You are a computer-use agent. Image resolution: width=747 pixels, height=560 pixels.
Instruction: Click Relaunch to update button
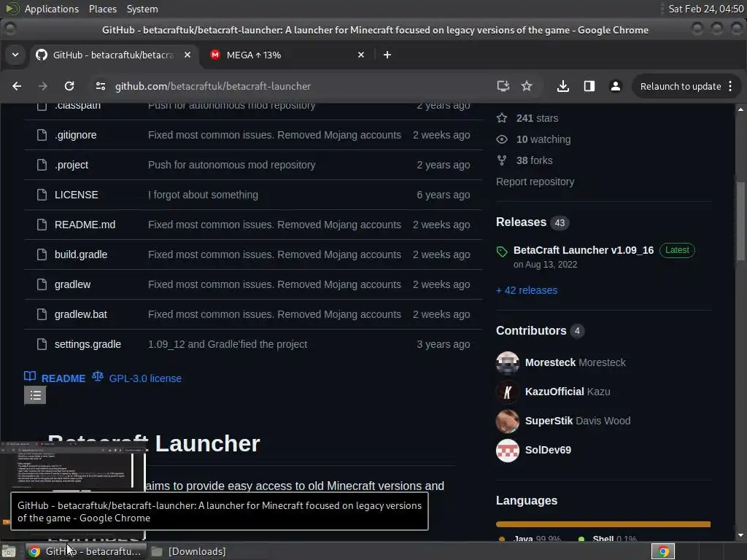pos(681,86)
